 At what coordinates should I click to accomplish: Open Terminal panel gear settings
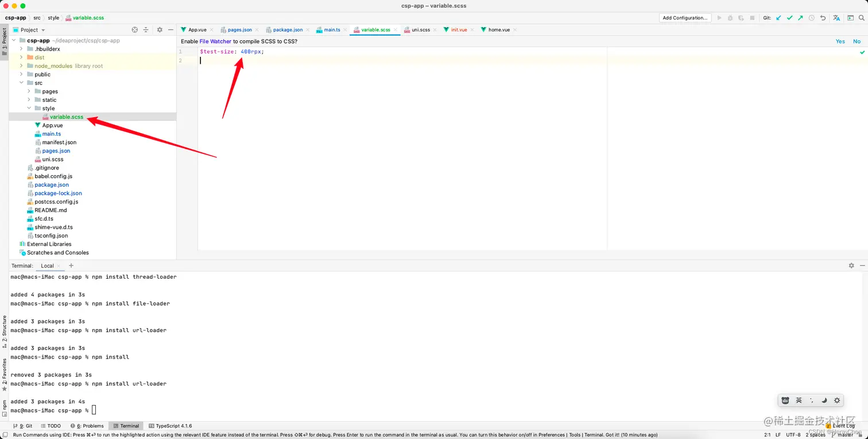point(851,265)
